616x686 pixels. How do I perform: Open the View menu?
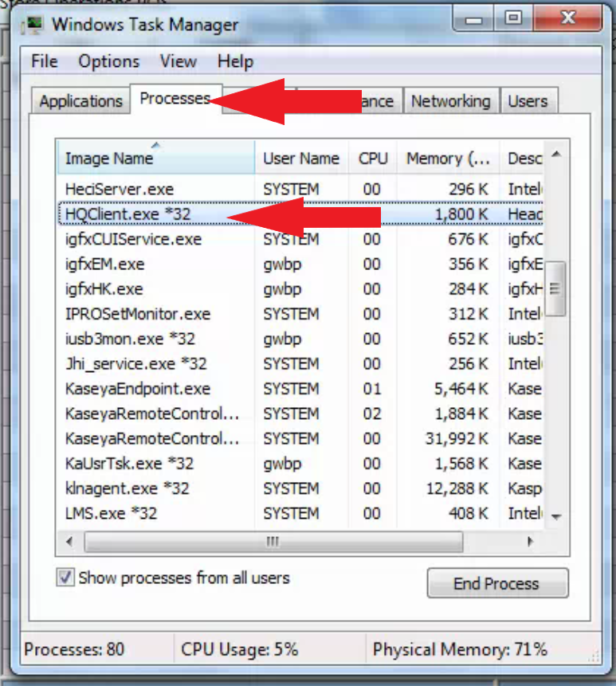pyautogui.click(x=178, y=61)
